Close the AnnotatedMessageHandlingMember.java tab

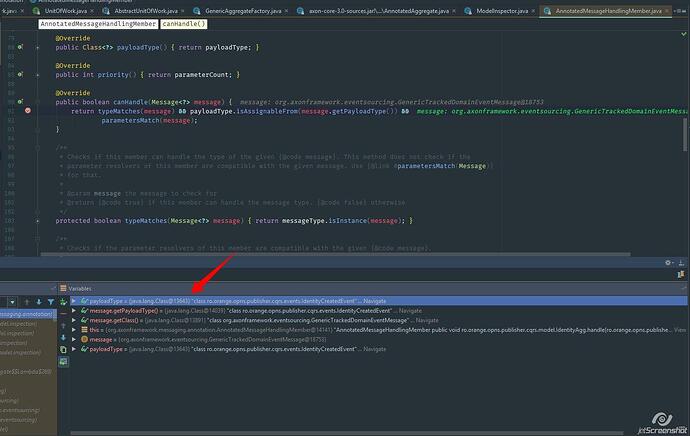[x=667, y=11]
